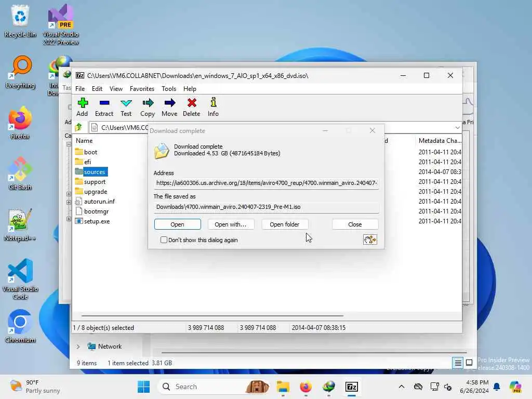Select the boot folder

86,152
